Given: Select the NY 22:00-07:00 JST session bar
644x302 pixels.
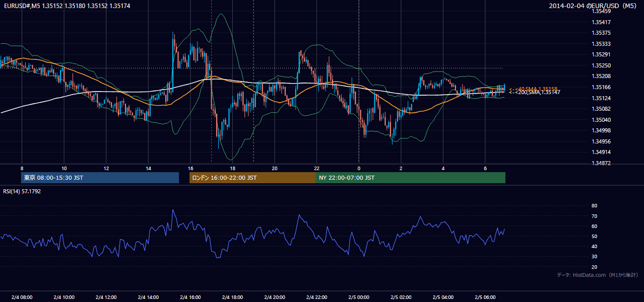Looking at the screenshot, I should point(411,178).
